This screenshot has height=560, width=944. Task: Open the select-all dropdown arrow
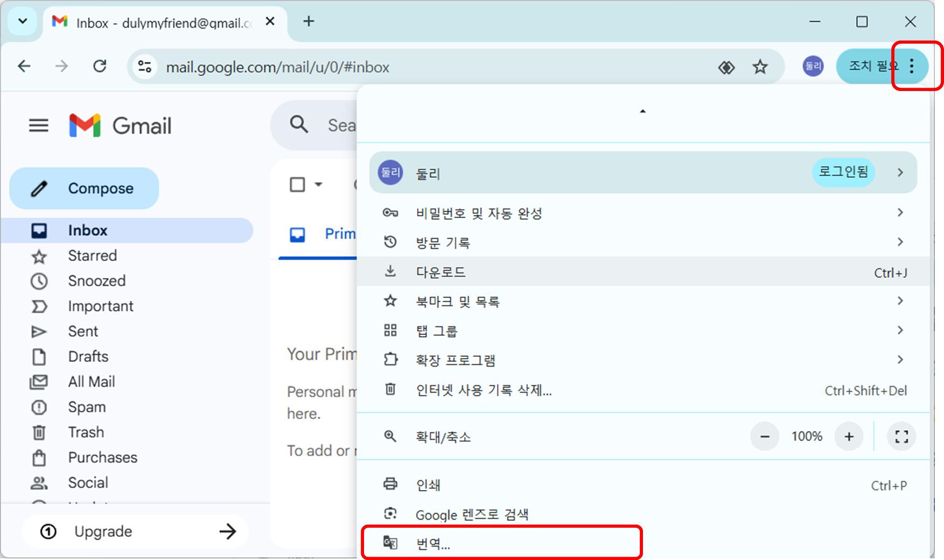coord(318,185)
